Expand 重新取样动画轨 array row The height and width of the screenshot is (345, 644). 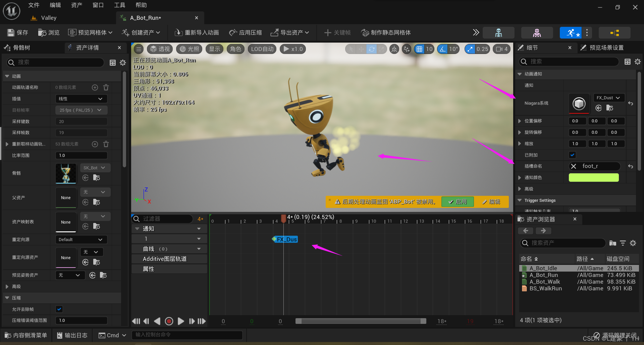[7, 144]
